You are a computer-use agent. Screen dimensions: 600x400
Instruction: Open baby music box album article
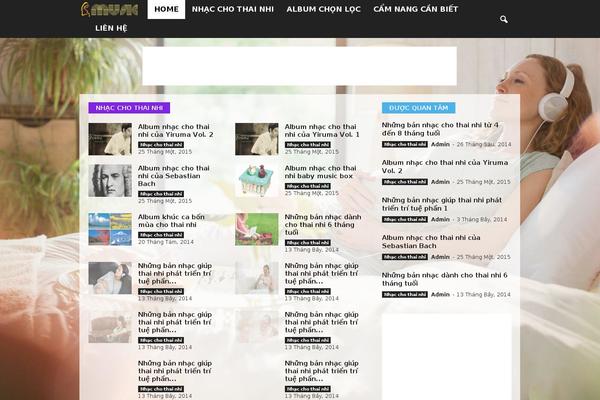click(320, 172)
